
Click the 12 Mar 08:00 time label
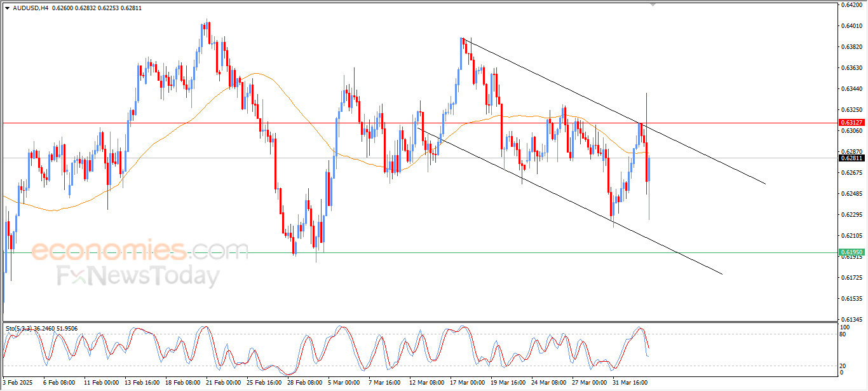[x=426, y=383]
